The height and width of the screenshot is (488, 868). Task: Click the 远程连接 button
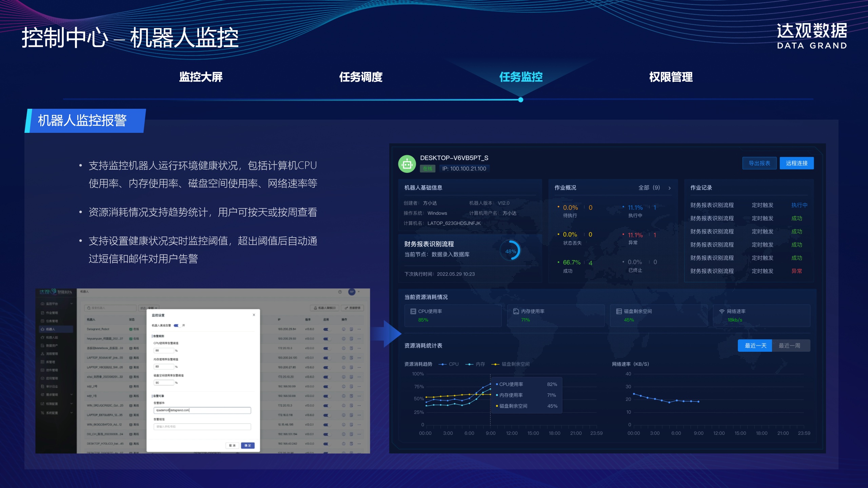coord(797,163)
